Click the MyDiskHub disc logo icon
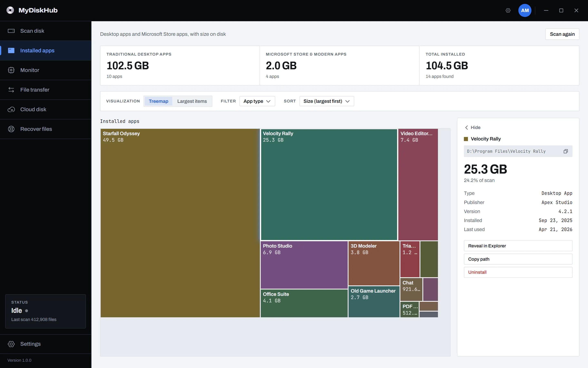The height and width of the screenshot is (368, 588). (10, 10)
